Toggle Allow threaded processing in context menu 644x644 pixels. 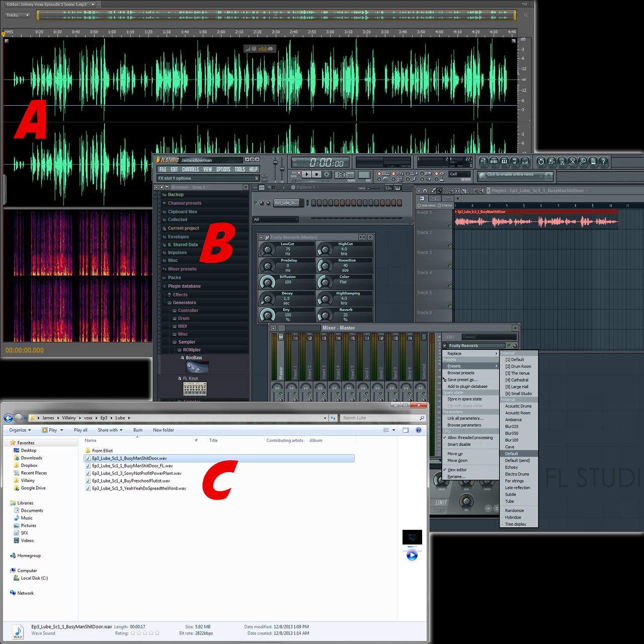[470, 438]
